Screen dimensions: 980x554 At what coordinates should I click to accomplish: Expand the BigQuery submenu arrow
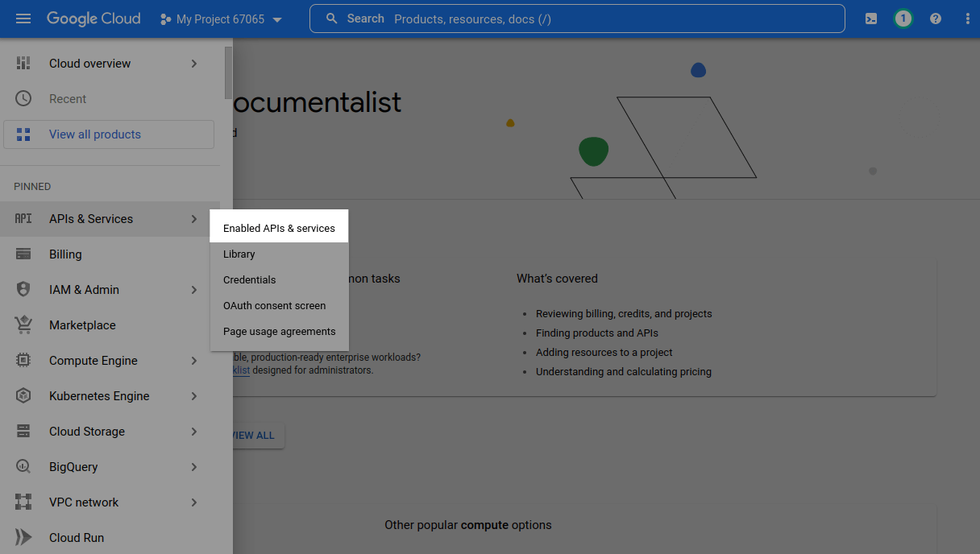click(194, 467)
